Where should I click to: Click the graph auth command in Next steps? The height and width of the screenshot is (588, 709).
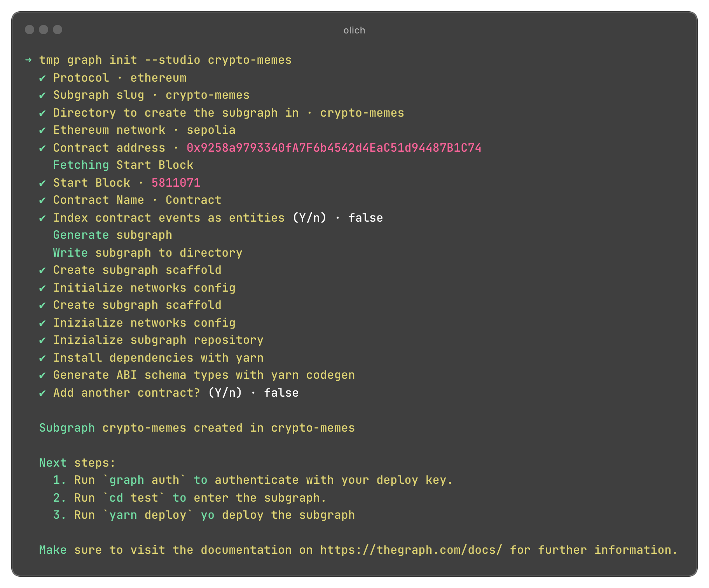[144, 480]
